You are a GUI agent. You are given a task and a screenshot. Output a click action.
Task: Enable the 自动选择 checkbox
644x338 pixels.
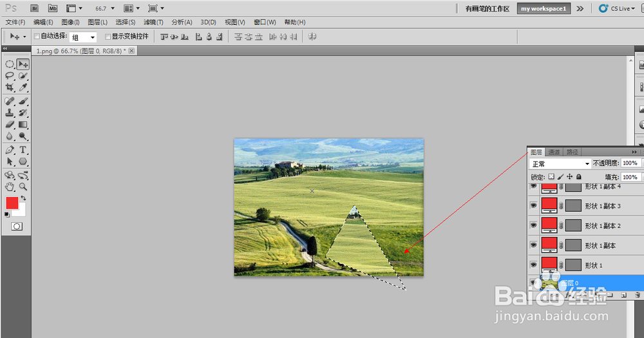click(37, 37)
